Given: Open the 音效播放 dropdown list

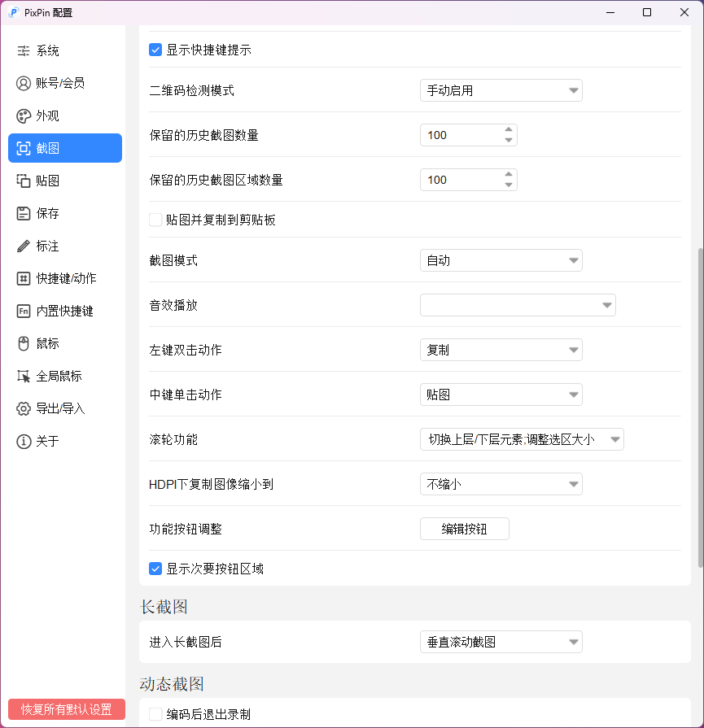Looking at the screenshot, I should tap(517, 305).
